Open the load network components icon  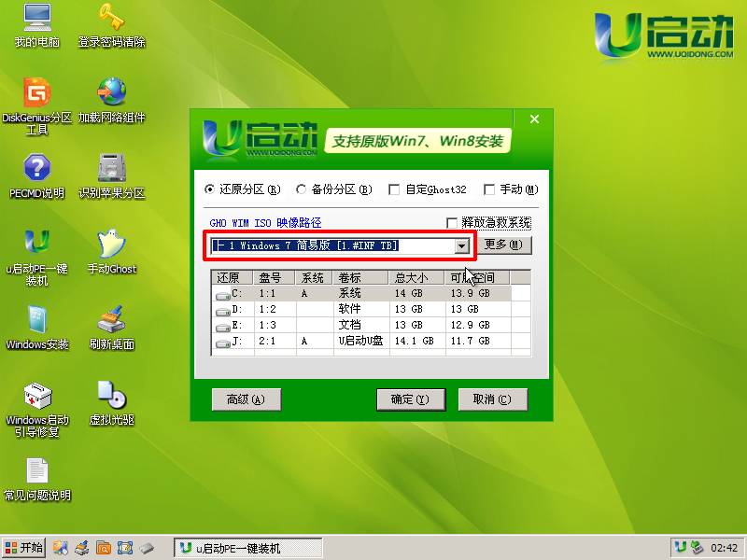pyautogui.click(x=111, y=93)
